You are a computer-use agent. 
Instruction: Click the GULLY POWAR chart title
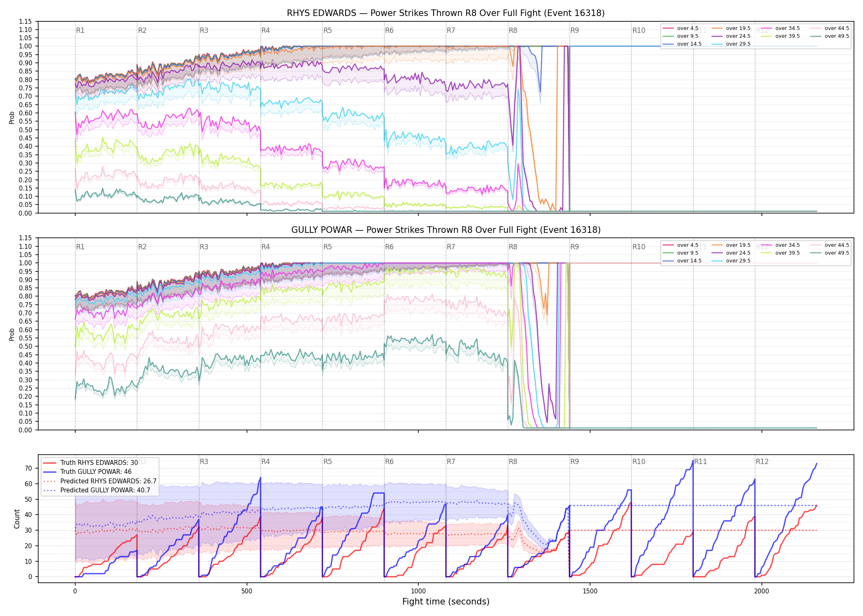[446, 230]
